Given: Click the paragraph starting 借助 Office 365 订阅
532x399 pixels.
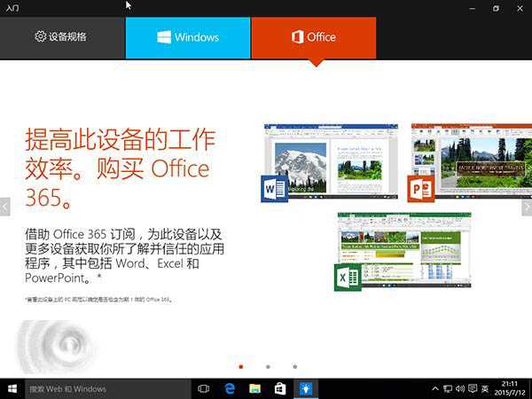Looking at the screenshot, I should (124, 256).
